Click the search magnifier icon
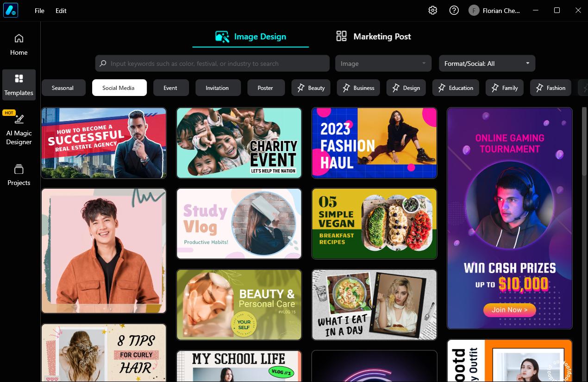Image resolution: width=588 pixels, height=382 pixels. point(102,63)
